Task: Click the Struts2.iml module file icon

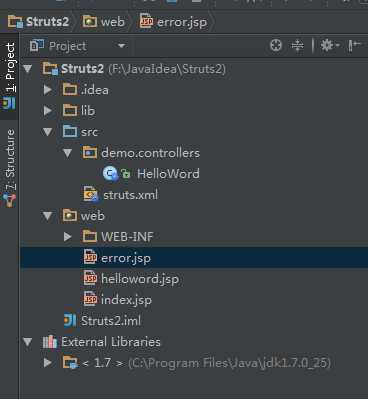Action: point(70,321)
